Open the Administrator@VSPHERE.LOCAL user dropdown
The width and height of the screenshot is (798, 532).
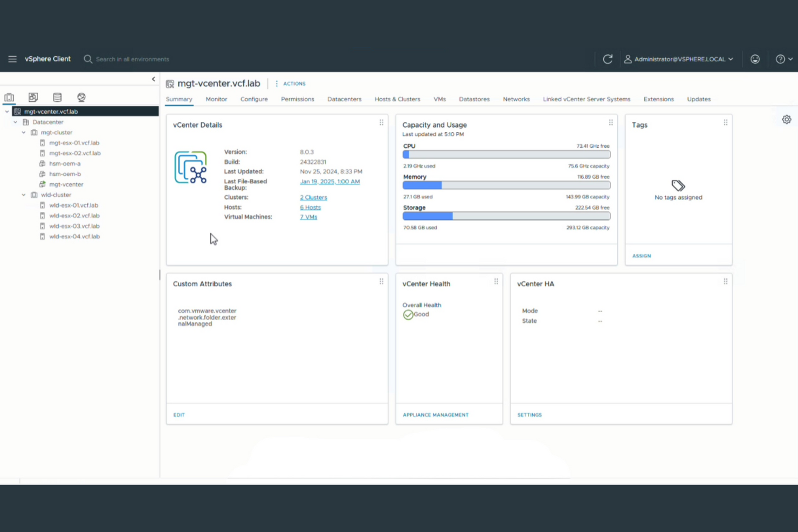679,59
